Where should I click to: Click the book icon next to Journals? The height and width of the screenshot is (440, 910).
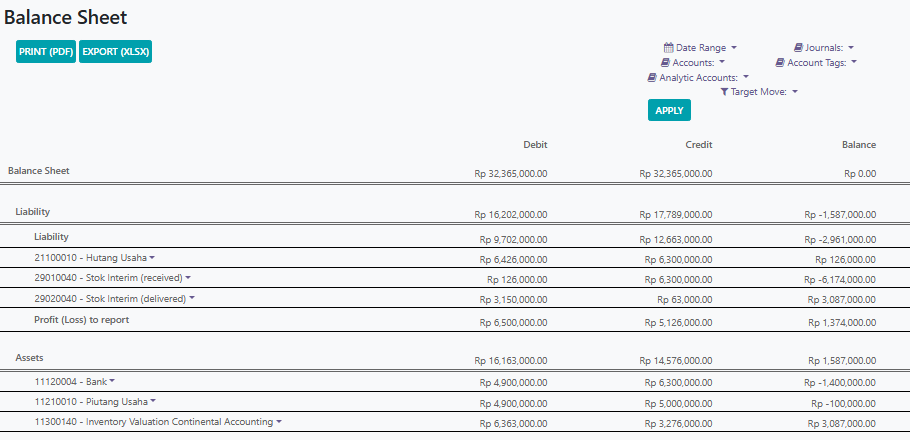click(x=799, y=48)
